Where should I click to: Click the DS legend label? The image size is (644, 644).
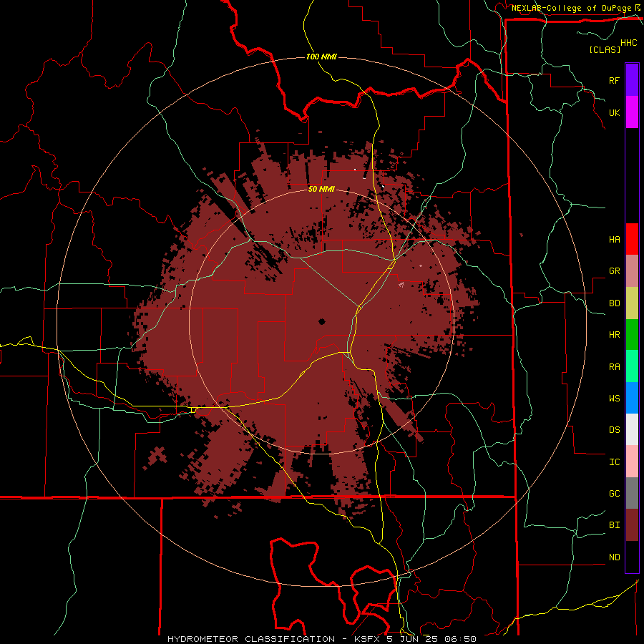click(x=614, y=429)
